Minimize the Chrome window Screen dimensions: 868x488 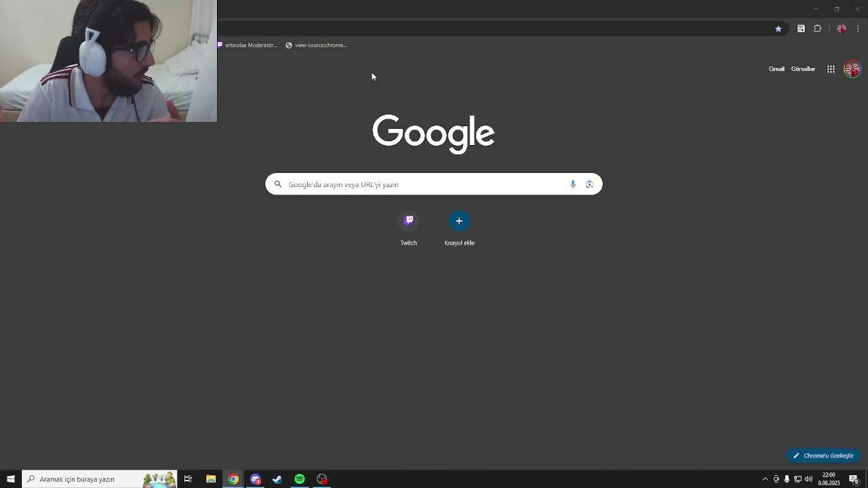pyautogui.click(x=816, y=9)
